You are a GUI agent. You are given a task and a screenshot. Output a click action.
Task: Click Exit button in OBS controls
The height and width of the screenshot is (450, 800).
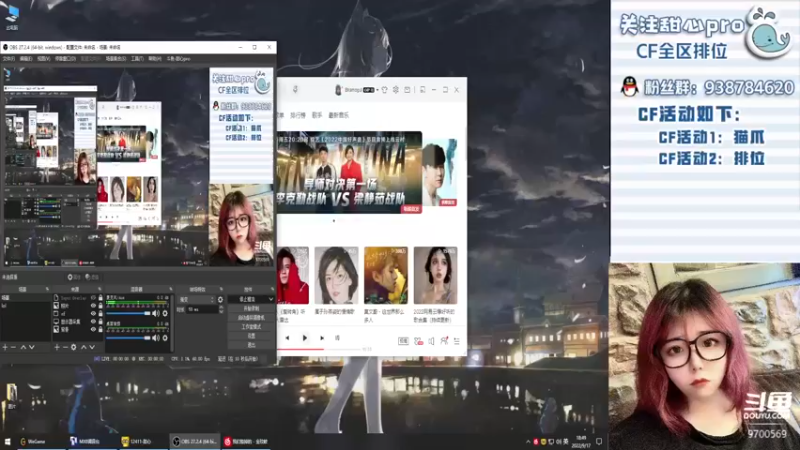tap(251, 345)
